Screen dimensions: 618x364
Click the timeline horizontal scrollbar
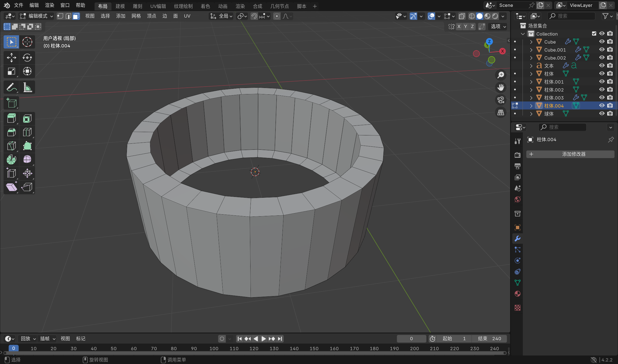click(x=254, y=353)
